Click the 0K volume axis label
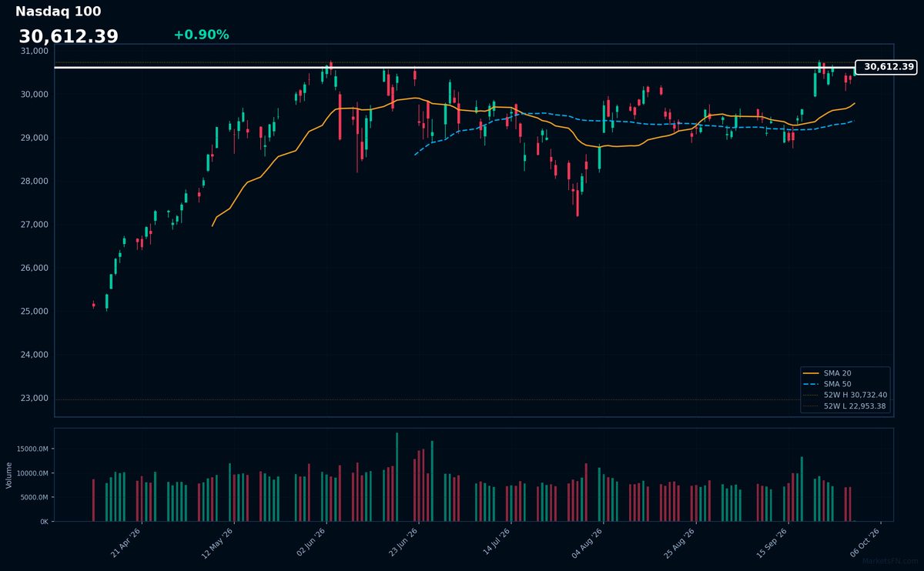924x571 pixels. click(45, 522)
